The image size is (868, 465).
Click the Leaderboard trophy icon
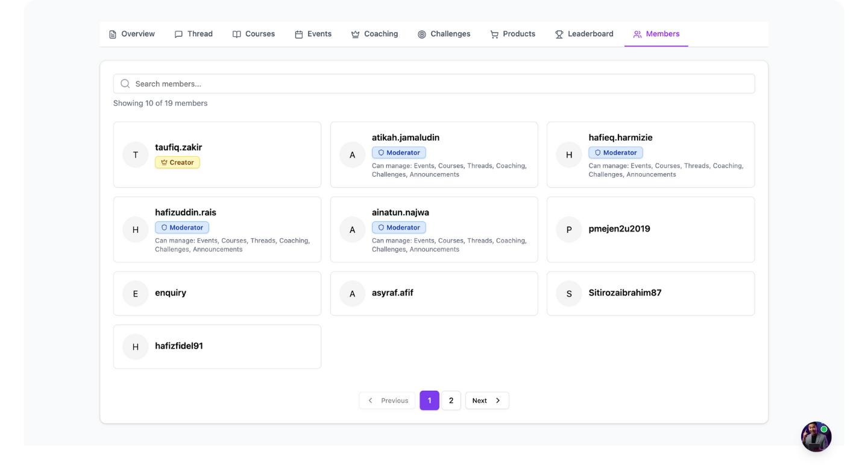559,34
